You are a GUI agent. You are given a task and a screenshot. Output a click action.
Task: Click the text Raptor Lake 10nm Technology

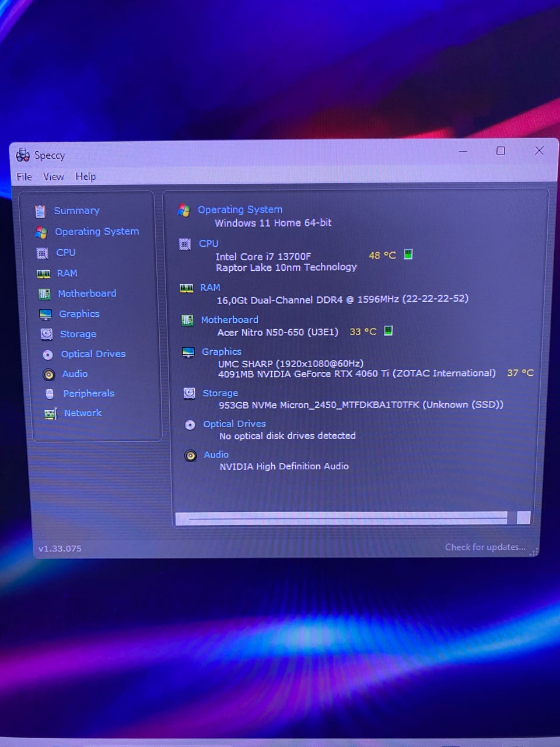[x=286, y=267]
